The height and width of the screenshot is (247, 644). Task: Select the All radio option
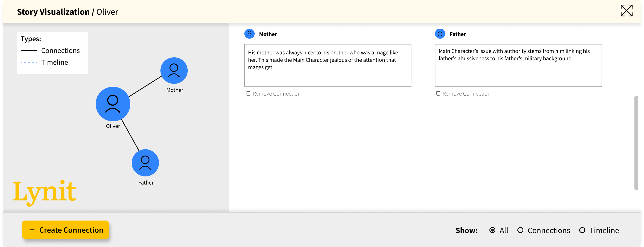(492, 230)
